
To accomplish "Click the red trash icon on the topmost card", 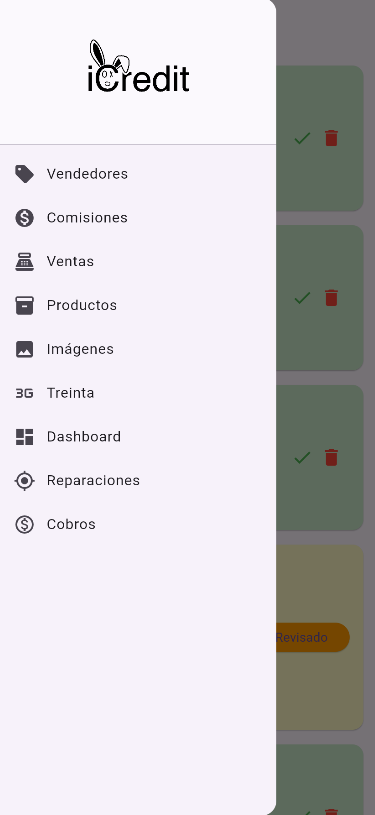I will (331, 138).
